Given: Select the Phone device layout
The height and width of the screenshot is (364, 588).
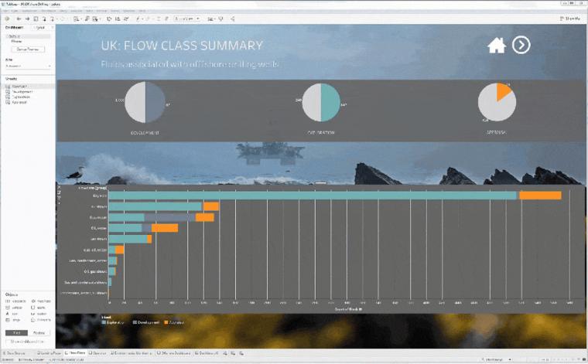Looking at the screenshot, I should (16, 42).
